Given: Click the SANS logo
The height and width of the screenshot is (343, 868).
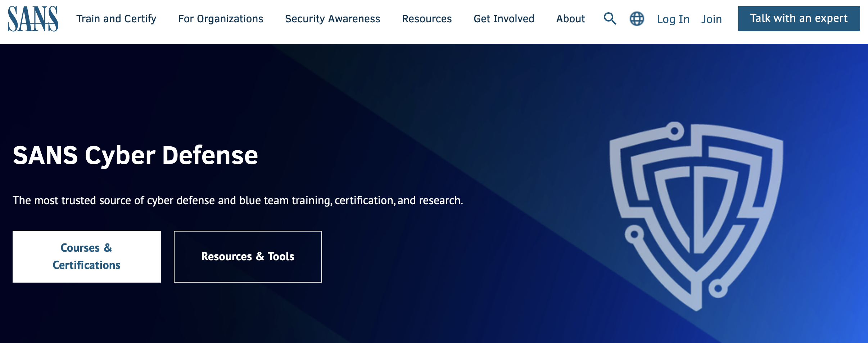Looking at the screenshot, I should click(33, 19).
